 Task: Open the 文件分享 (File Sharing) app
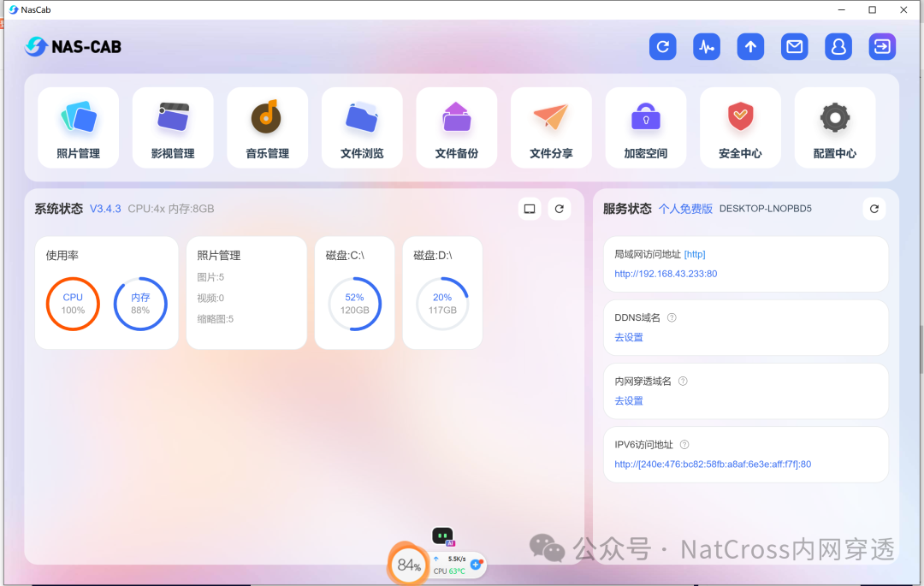(551, 127)
